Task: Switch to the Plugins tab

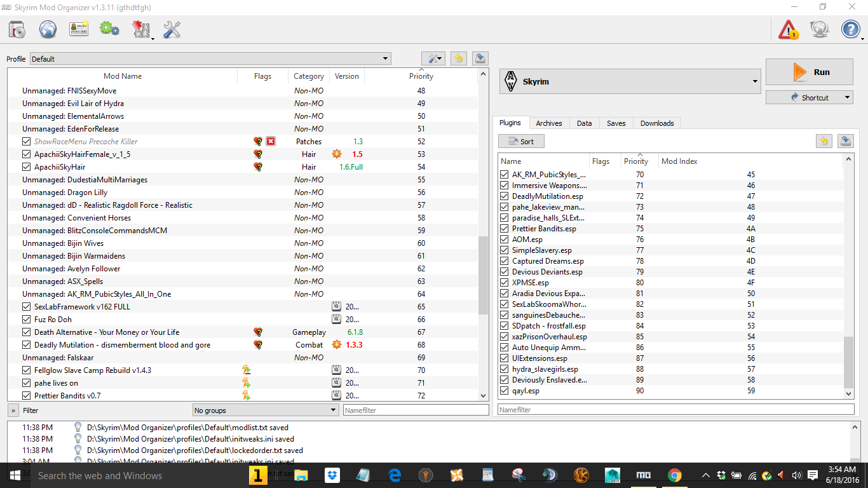Action: pyautogui.click(x=510, y=123)
